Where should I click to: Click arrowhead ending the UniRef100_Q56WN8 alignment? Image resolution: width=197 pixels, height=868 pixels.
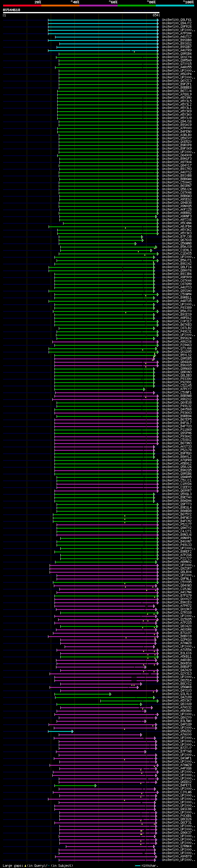[x=136, y=244]
